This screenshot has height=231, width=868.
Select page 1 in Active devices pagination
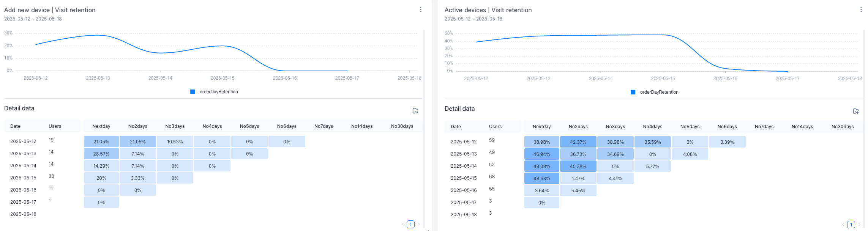point(851,225)
